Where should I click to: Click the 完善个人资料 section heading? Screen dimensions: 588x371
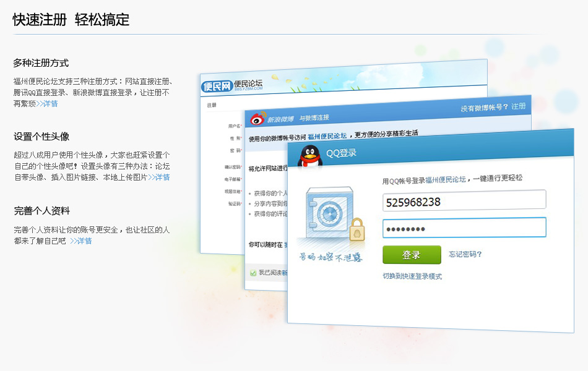tap(42, 211)
